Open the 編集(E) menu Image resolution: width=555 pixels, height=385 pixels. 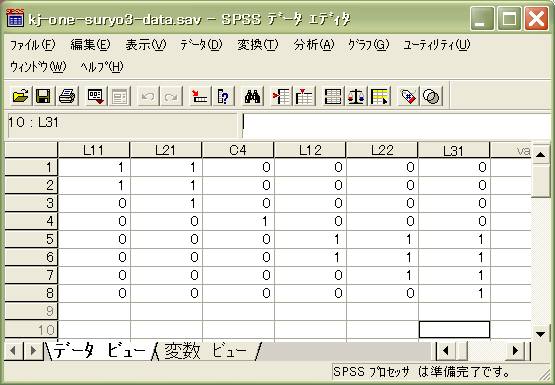(90, 45)
